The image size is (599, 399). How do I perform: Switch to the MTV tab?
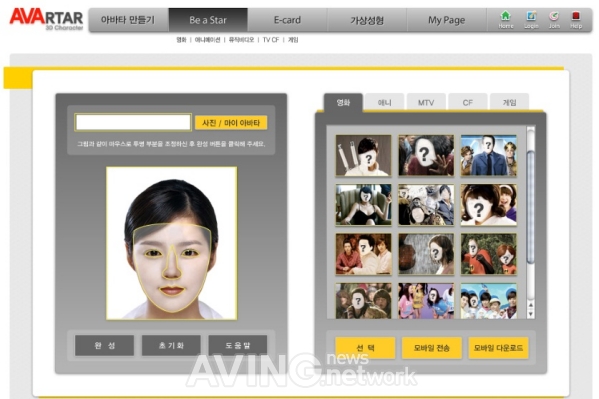(426, 102)
